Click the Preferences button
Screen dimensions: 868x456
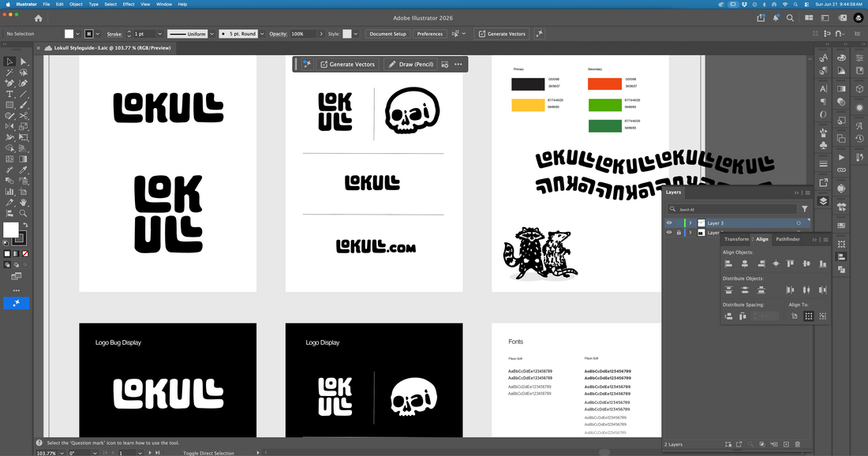[429, 34]
